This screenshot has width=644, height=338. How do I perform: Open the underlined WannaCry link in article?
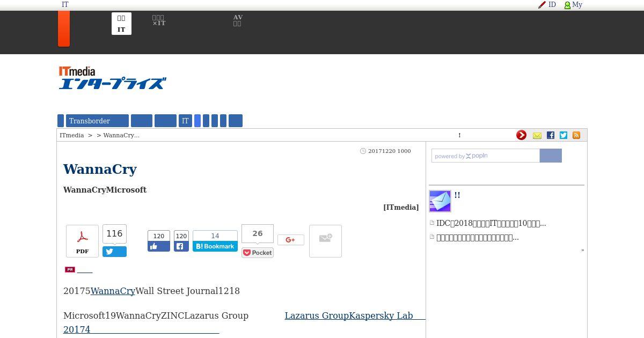tap(113, 291)
